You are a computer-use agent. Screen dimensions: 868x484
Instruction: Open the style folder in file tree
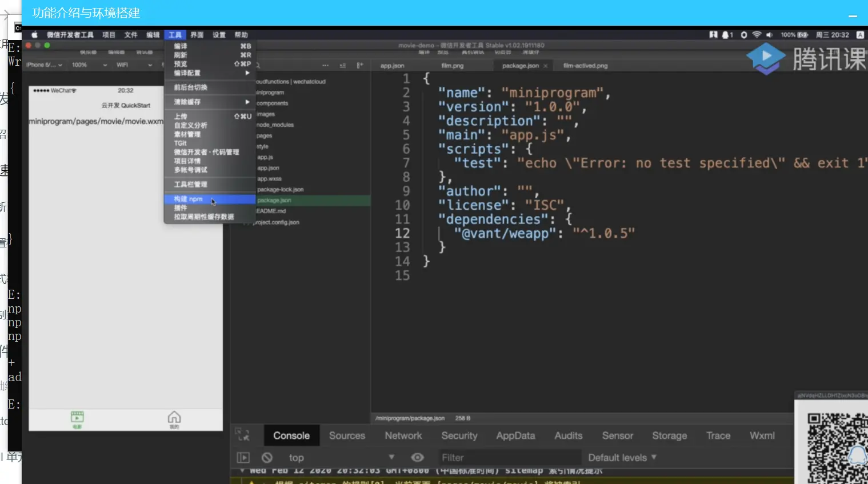tap(262, 147)
